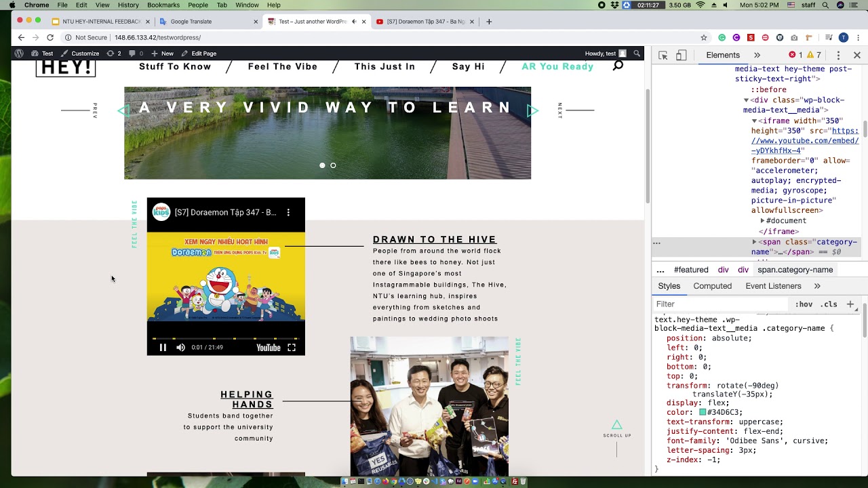Toggle the .cls class editor
Screen dimensions: 868x488
point(830,304)
